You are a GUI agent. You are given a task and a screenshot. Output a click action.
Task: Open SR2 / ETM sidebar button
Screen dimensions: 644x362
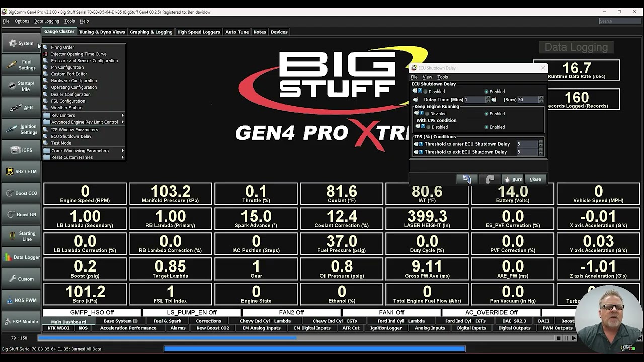[21, 171]
